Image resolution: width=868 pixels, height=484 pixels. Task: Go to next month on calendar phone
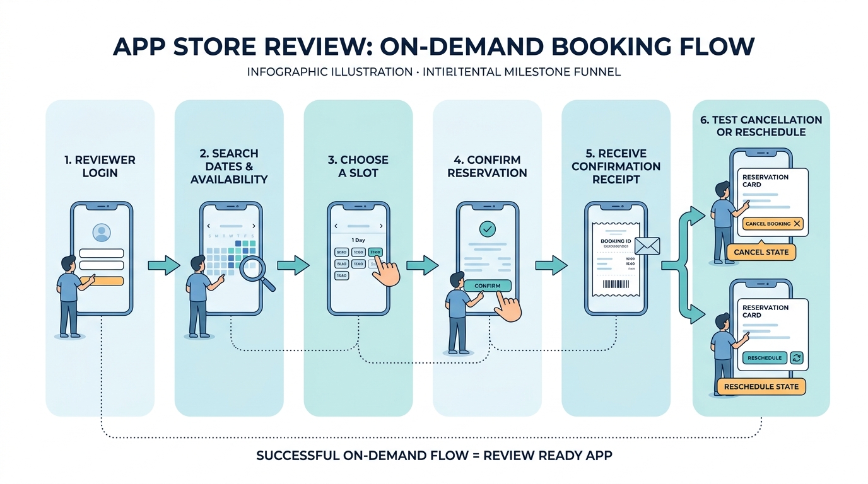(254, 226)
